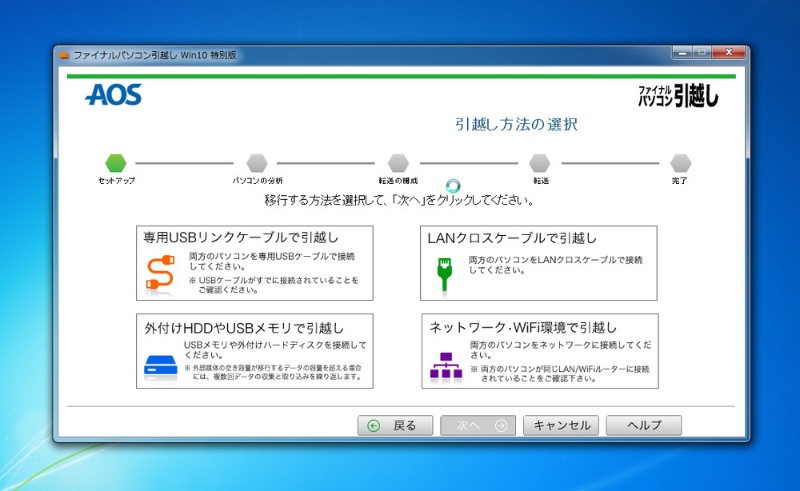Image resolution: width=800 pixels, height=491 pixels.
Task: Click the orange USB link cable icon
Action: tap(156, 276)
